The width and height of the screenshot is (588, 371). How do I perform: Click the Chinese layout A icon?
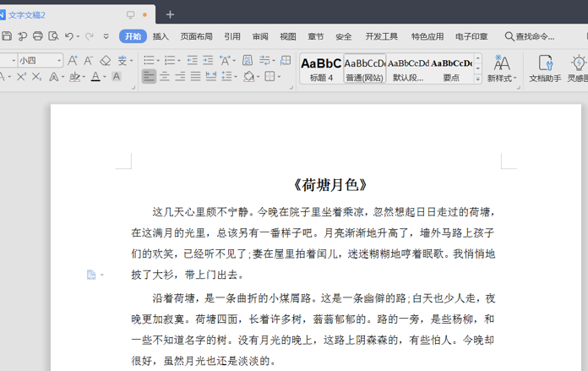[225, 60]
